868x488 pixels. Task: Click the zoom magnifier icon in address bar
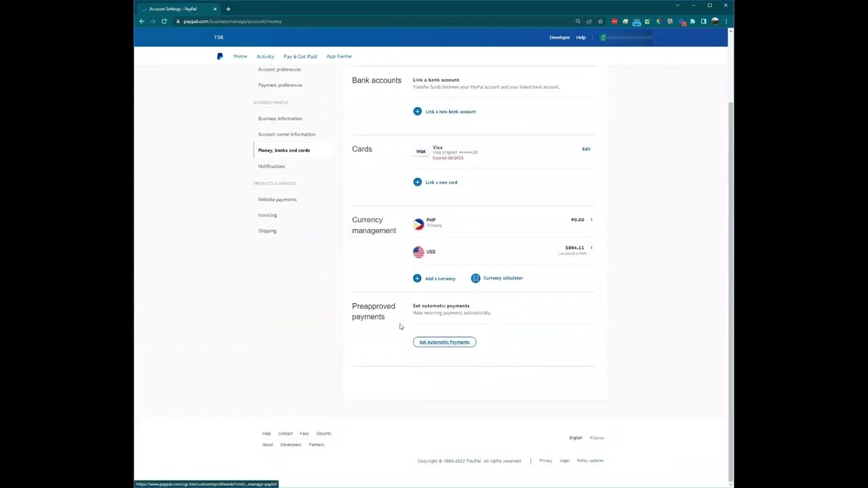pos(578,22)
